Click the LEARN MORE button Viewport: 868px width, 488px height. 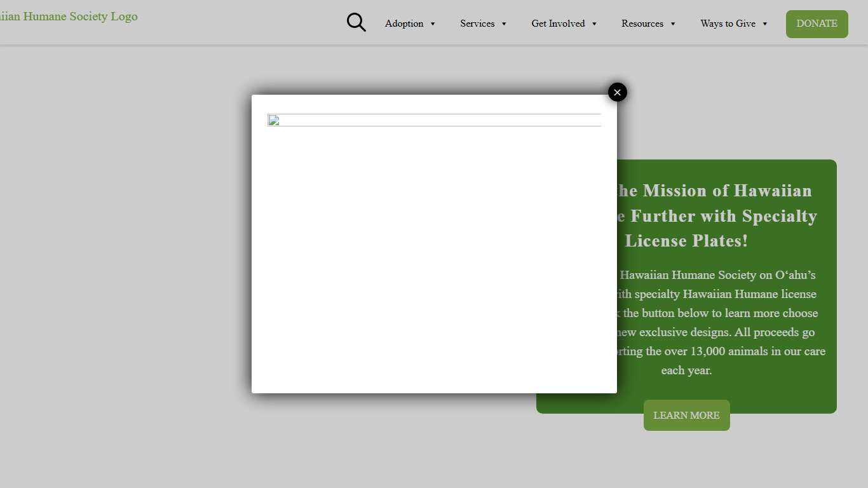click(x=686, y=416)
